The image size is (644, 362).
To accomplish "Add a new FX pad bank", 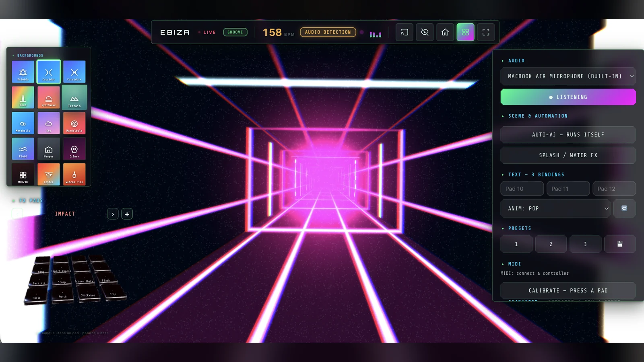I will point(127,214).
